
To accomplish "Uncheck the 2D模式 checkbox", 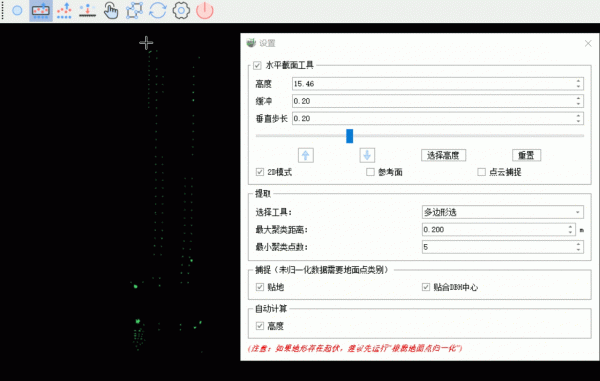I will [x=260, y=172].
